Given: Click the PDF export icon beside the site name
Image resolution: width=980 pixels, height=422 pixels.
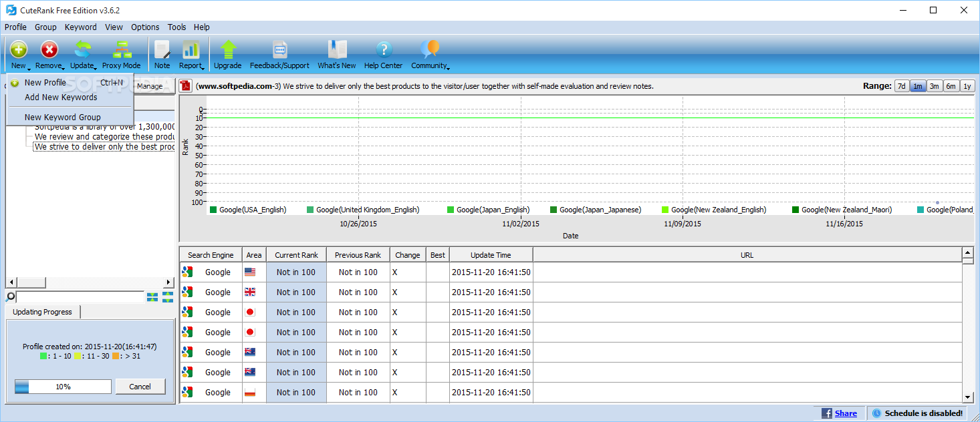Looking at the screenshot, I should [186, 86].
